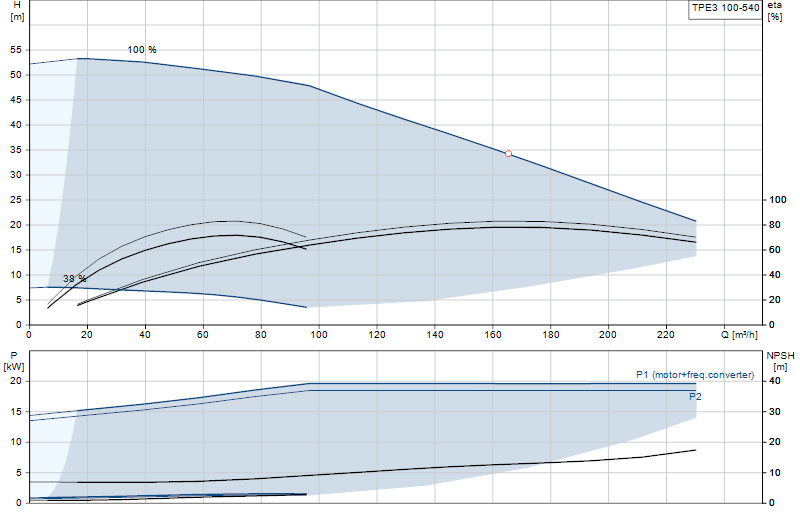
Task: Select the TPE3 100-540 pump label
Action: 725,8
